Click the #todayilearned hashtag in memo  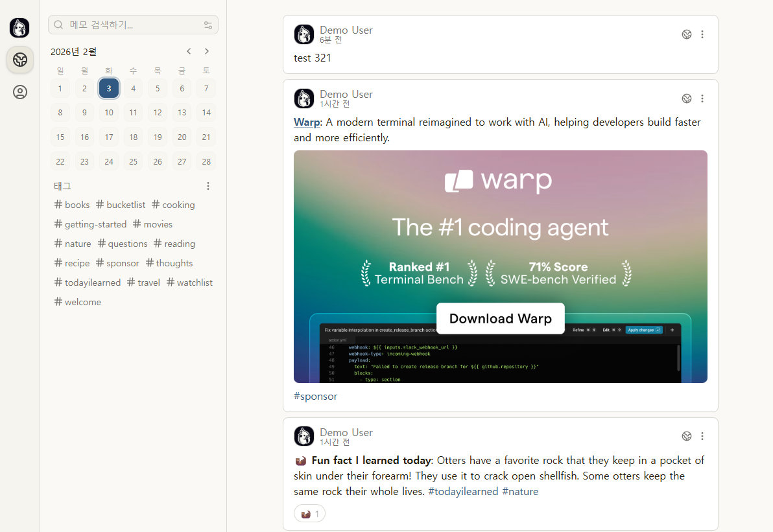(463, 492)
